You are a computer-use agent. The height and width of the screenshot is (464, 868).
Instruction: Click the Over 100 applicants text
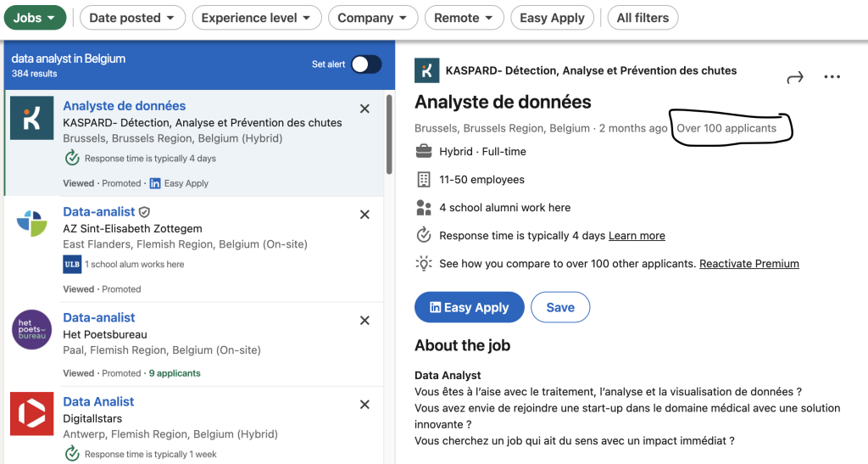point(726,128)
